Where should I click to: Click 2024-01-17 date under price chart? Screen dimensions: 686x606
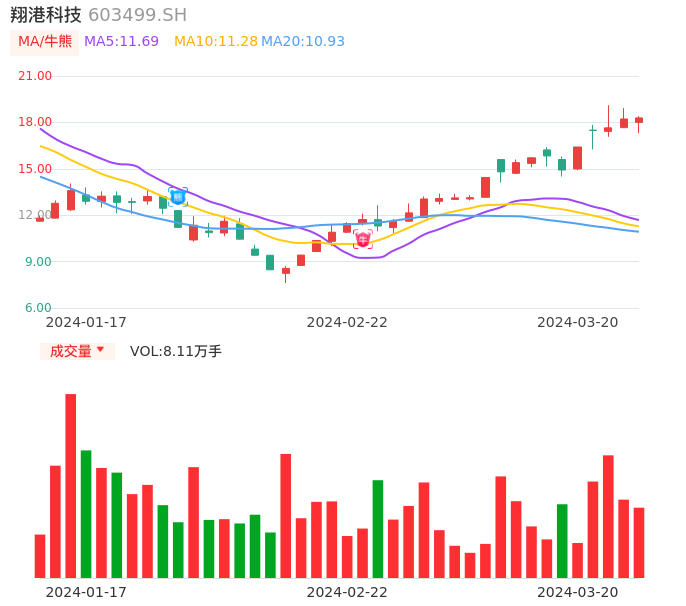(x=86, y=322)
